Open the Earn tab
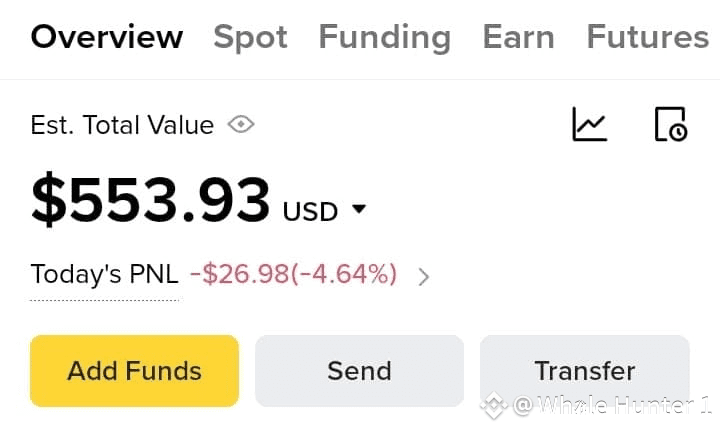This screenshot has height=431, width=720. (x=519, y=37)
